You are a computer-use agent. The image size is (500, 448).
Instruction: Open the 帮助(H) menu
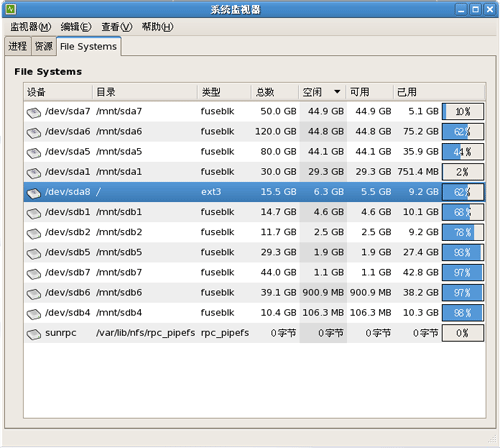click(x=157, y=27)
